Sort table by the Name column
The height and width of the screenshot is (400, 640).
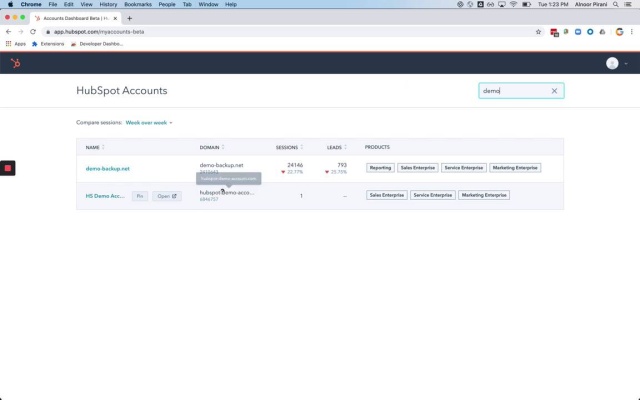click(95, 147)
